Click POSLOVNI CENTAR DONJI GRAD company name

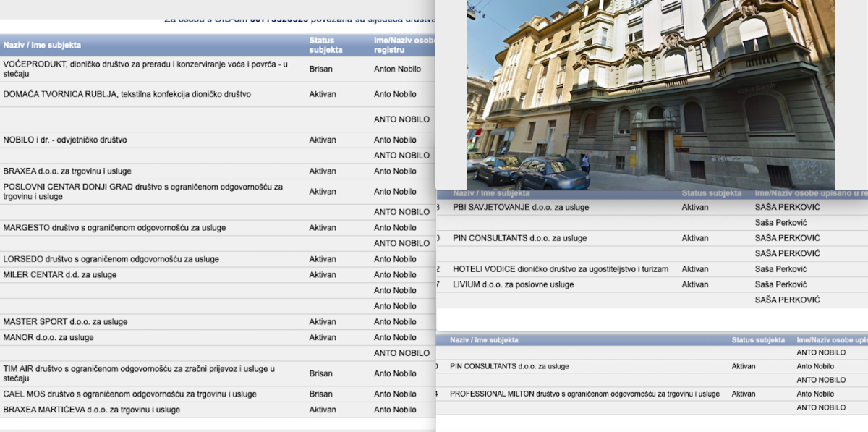143,192
